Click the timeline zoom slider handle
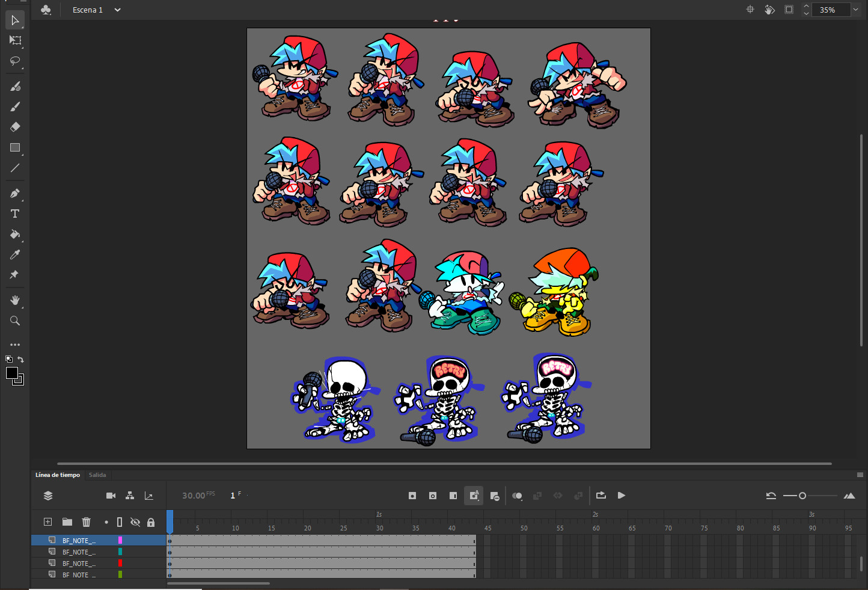 click(x=802, y=496)
